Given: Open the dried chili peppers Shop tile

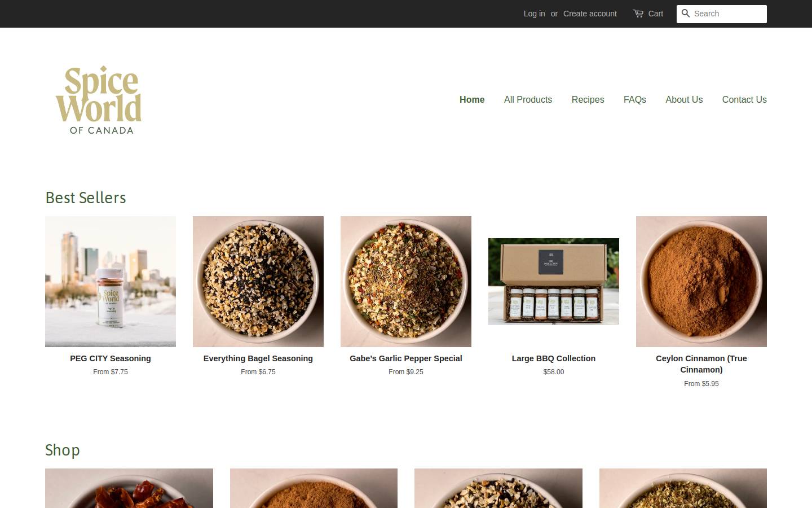Looking at the screenshot, I should (x=129, y=488).
